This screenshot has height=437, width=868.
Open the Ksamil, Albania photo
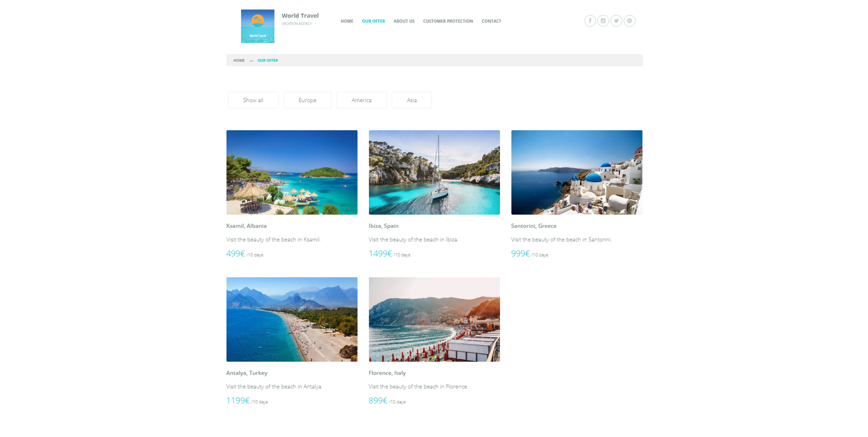point(292,172)
